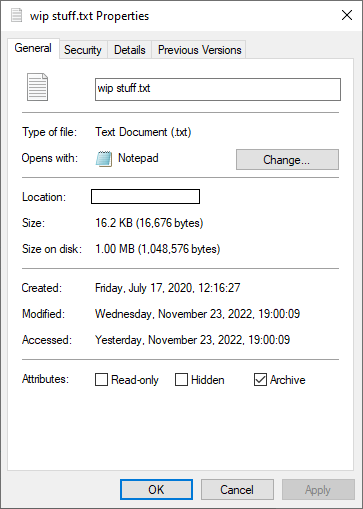Viewport: 363px width, 509px height.
Task: Click the large document icon beside filename
Action: tap(37, 87)
